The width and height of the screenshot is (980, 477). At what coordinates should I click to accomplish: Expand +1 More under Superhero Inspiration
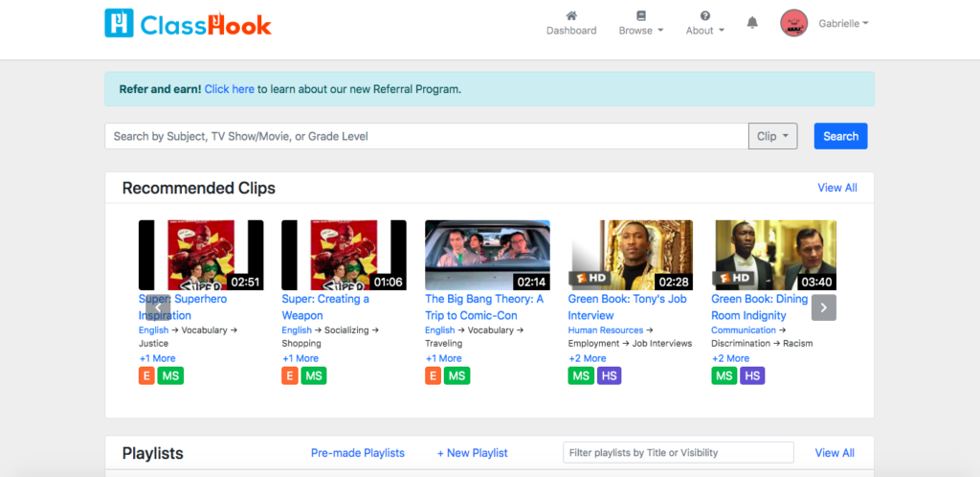point(158,358)
